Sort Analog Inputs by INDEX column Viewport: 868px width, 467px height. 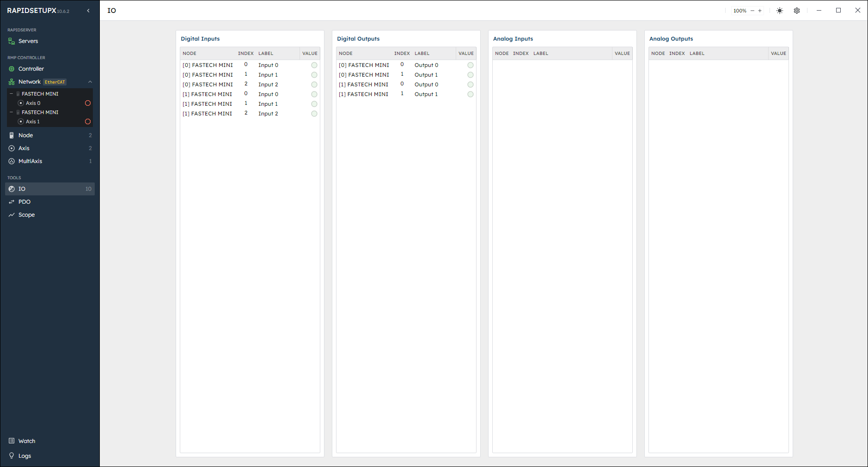coord(521,54)
